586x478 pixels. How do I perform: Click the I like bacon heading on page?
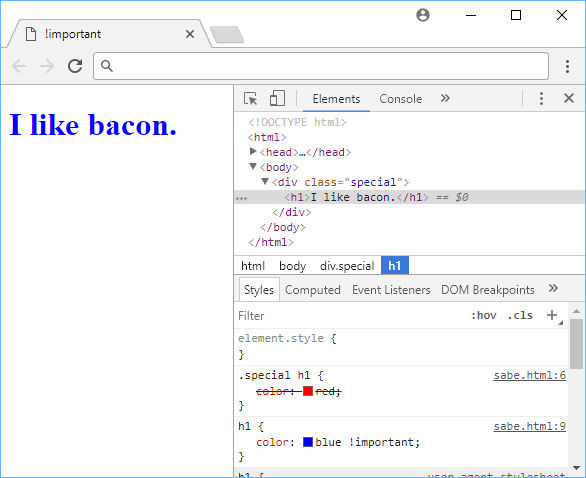tap(93, 125)
